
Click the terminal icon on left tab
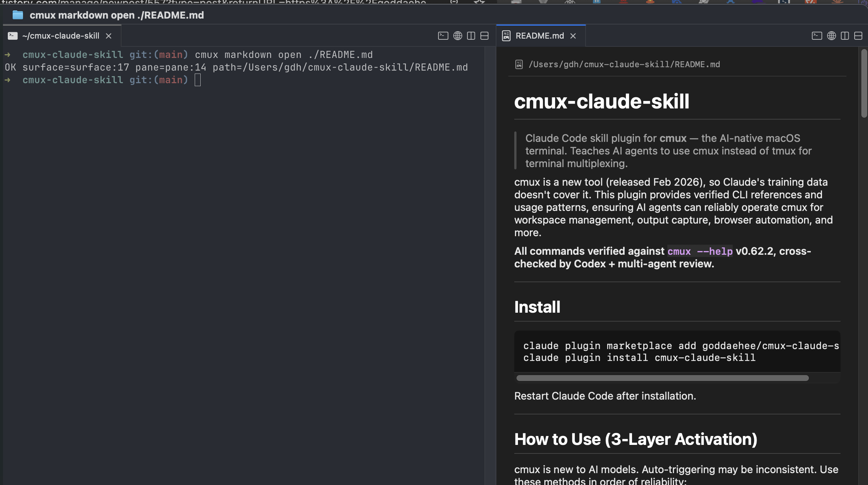pos(13,36)
